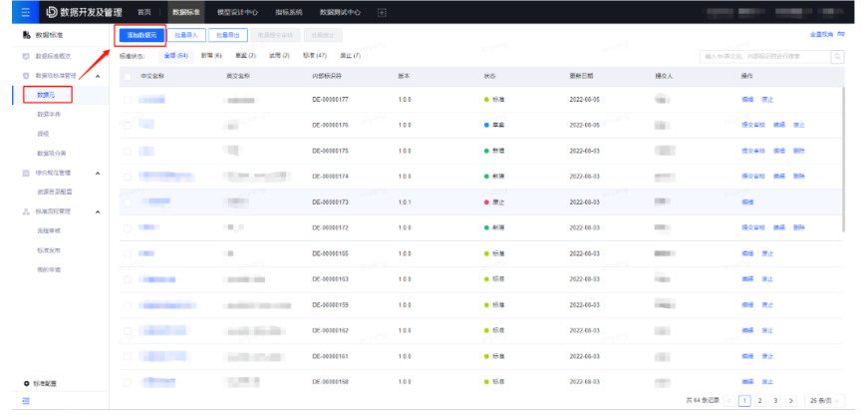Switch to the 首页 top tab
The width and height of the screenshot is (868, 417).
click(x=144, y=12)
